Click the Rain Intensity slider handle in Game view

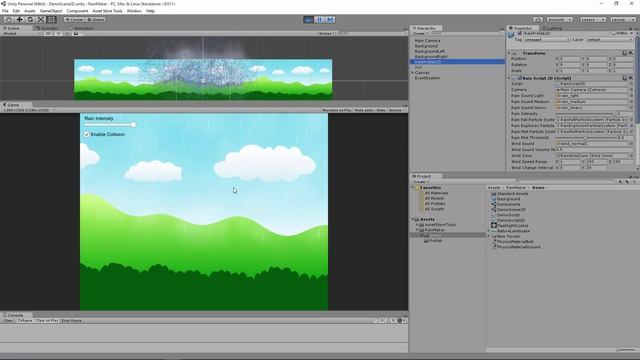point(133,124)
